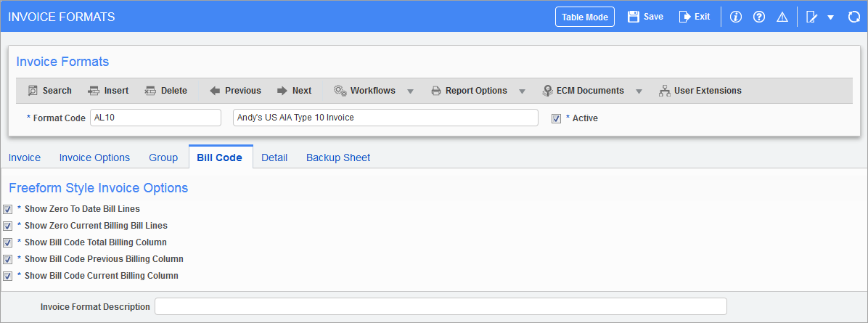Toggle the Active checkbox
The height and width of the screenshot is (323, 868).
coord(557,118)
